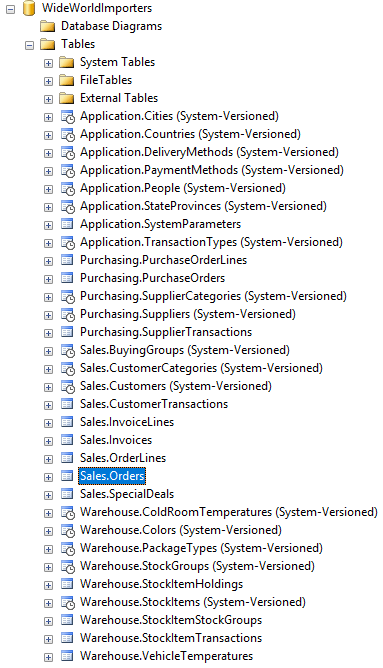This screenshot has height=668, width=383.
Task: Select the Database Diagrams label
Action: point(112,26)
